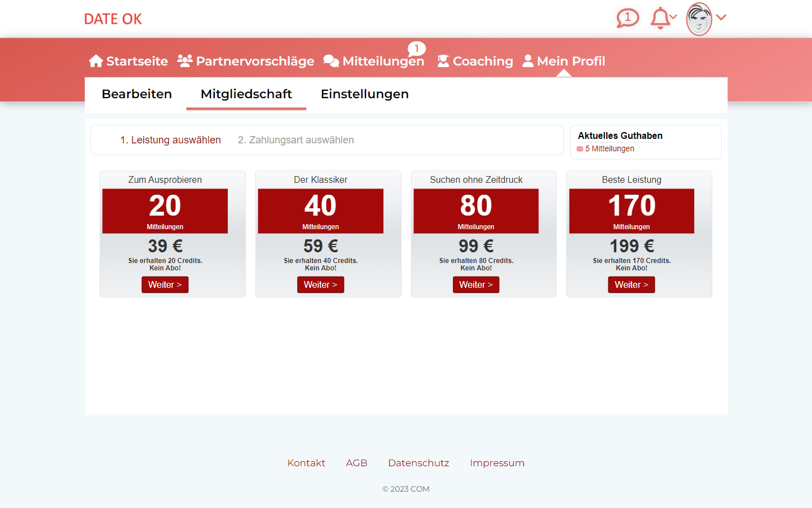Click the Coaching whistle icon

(443, 60)
